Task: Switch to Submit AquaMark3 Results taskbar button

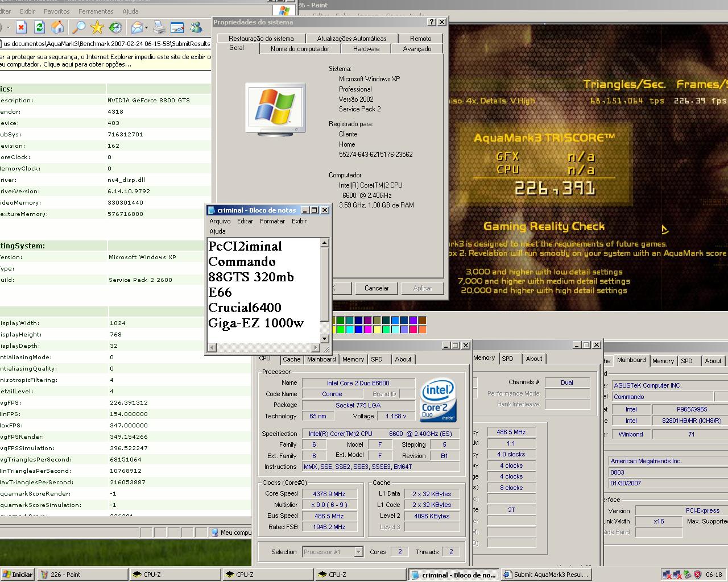Action: (x=547, y=575)
